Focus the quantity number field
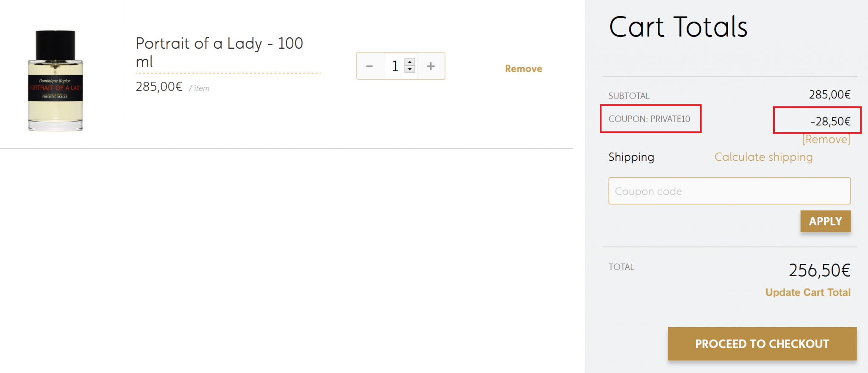The height and width of the screenshot is (373, 868). (x=395, y=66)
